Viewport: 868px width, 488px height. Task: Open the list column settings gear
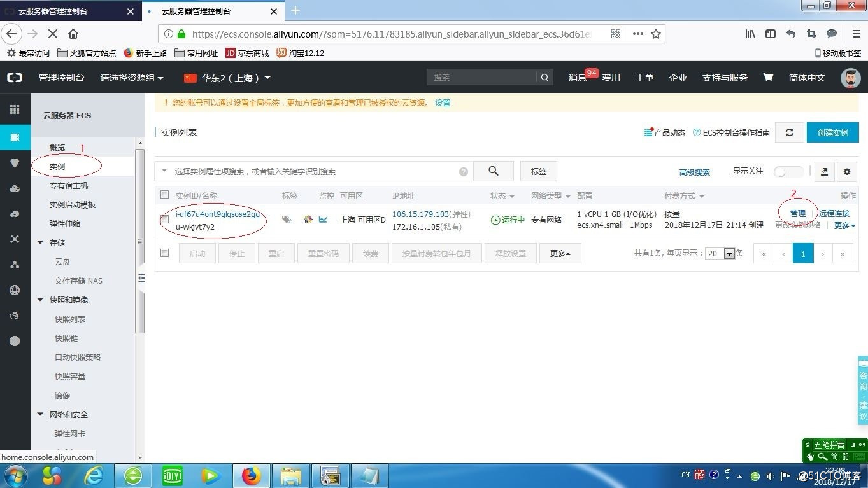point(846,171)
